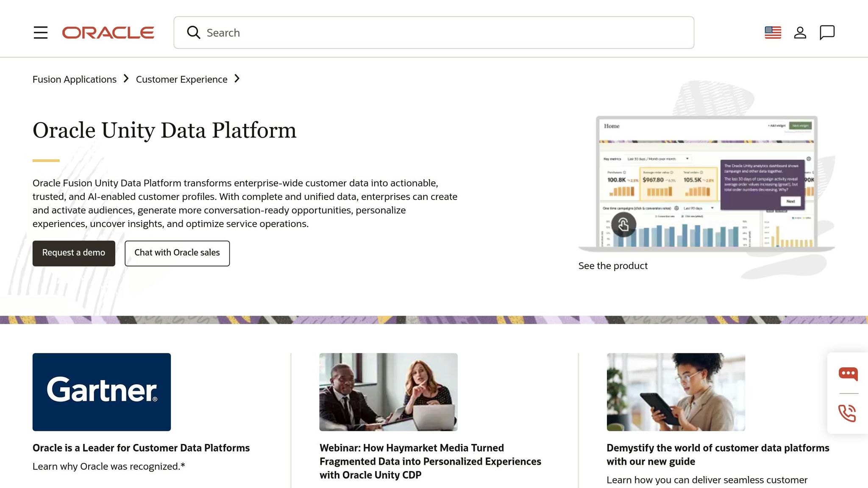Screen dimensions: 868x488
Task: Go to Customer Experience breadcrumb
Action: 181,79
